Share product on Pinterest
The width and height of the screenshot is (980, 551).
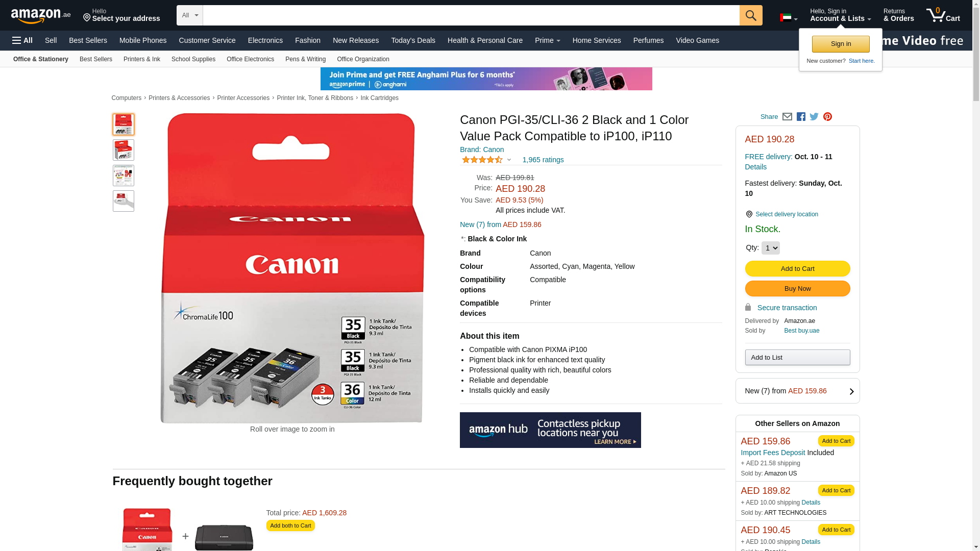827,117
